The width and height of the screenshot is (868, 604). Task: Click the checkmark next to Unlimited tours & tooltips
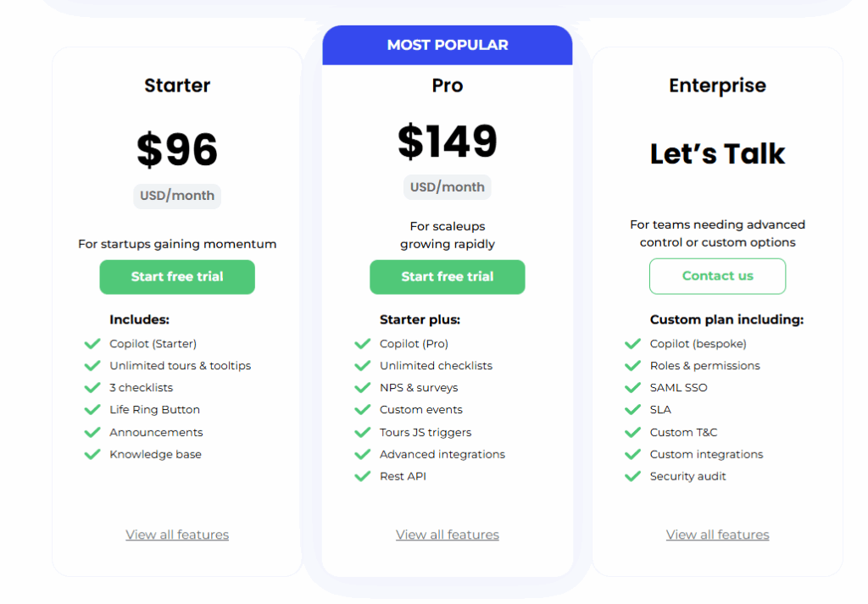pyautogui.click(x=92, y=366)
